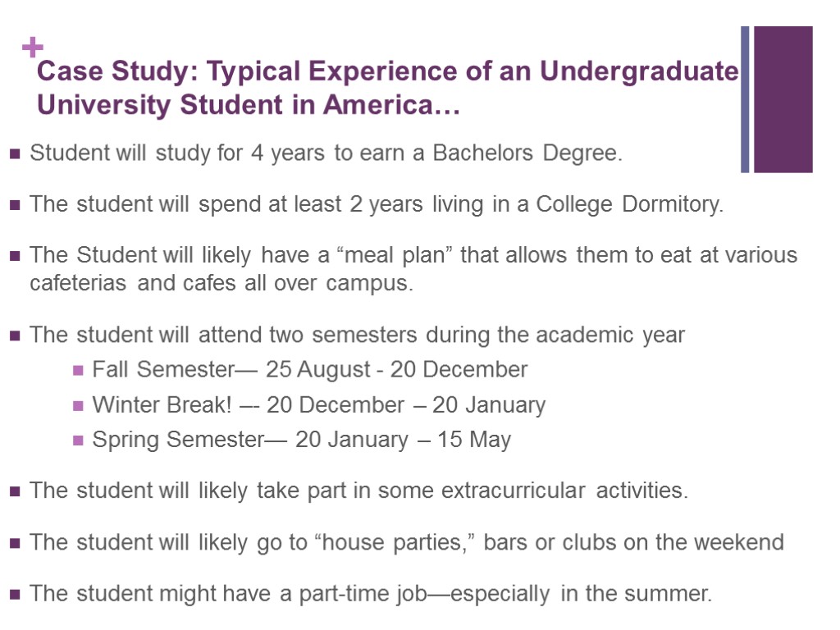Image resolution: width=840 pixels, height=630 pixels.
Task: Click the extracurricular activities sentence
Action: (358, 491)
